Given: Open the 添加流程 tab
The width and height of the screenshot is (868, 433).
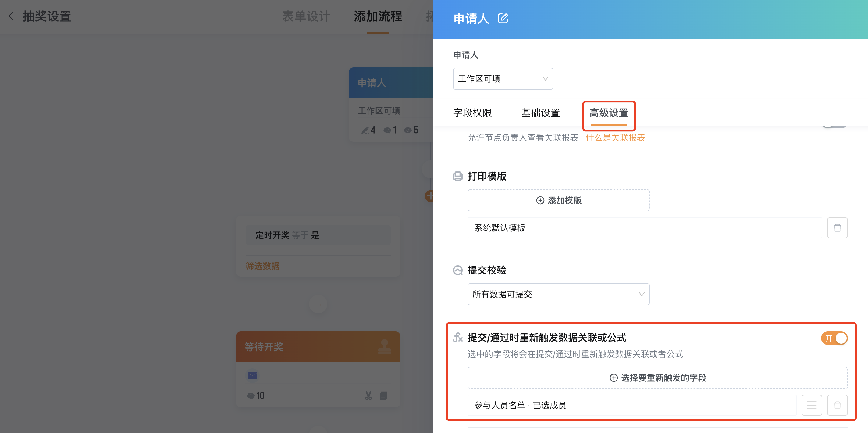Looking at the screenshot, I should pyautogui.click(x=378, y=16).
